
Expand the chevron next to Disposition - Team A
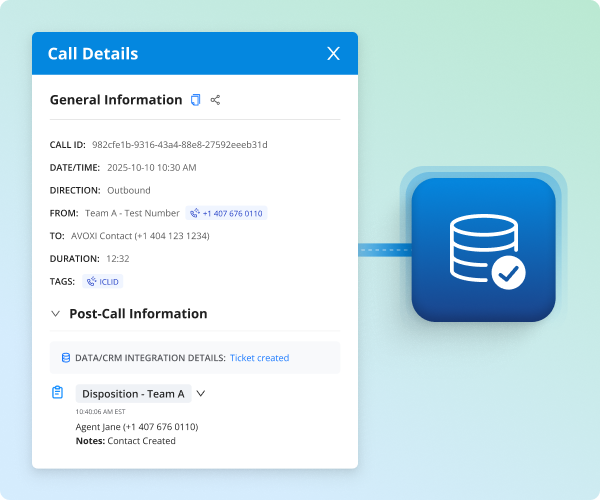201,394
